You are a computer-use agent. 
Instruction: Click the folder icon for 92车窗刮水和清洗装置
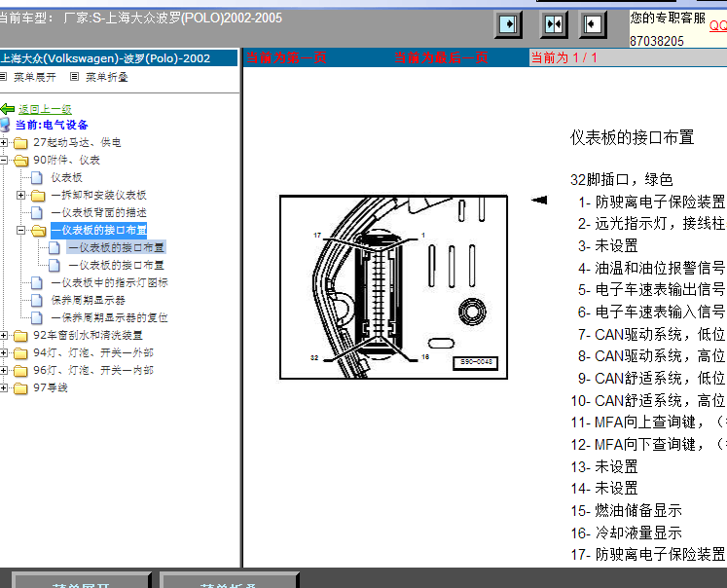[x=20, y=336]
